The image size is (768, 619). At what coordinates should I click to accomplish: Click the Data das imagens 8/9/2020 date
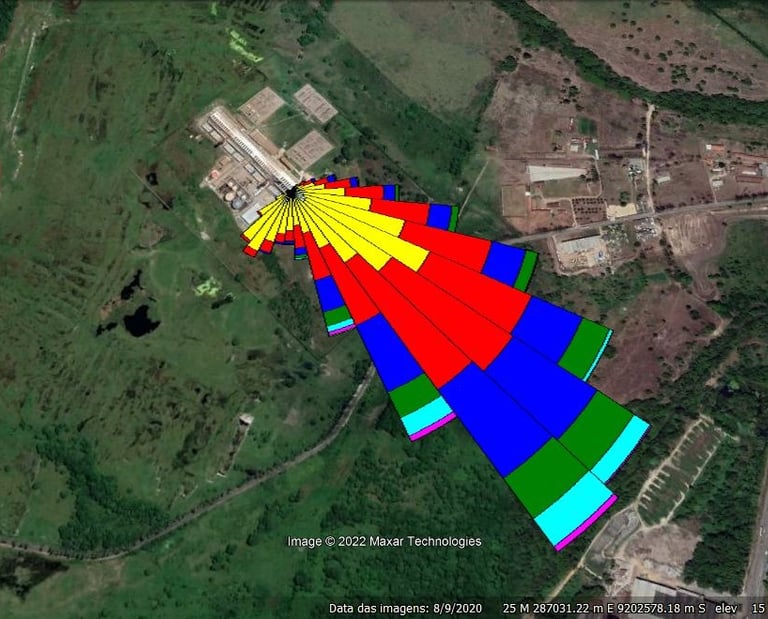pos(405,608)
